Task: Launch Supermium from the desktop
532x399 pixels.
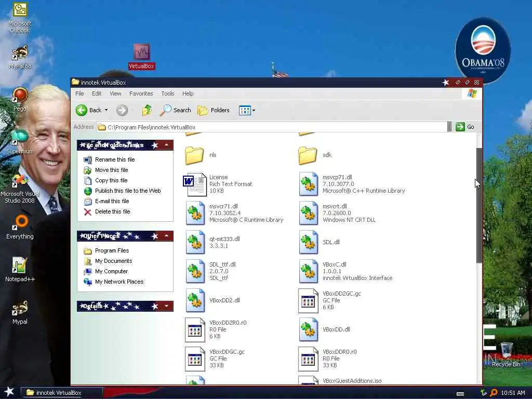Action: coord(20,142)
